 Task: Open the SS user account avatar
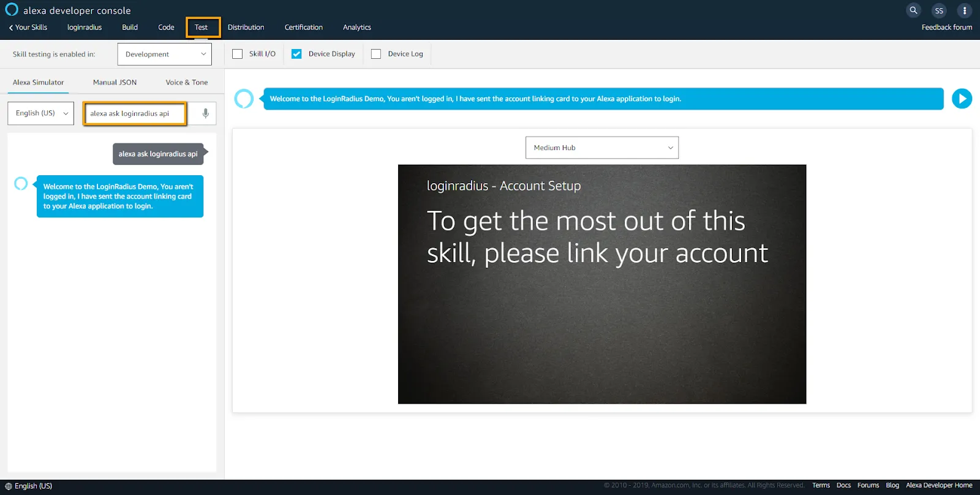click(x=939, y=10)
